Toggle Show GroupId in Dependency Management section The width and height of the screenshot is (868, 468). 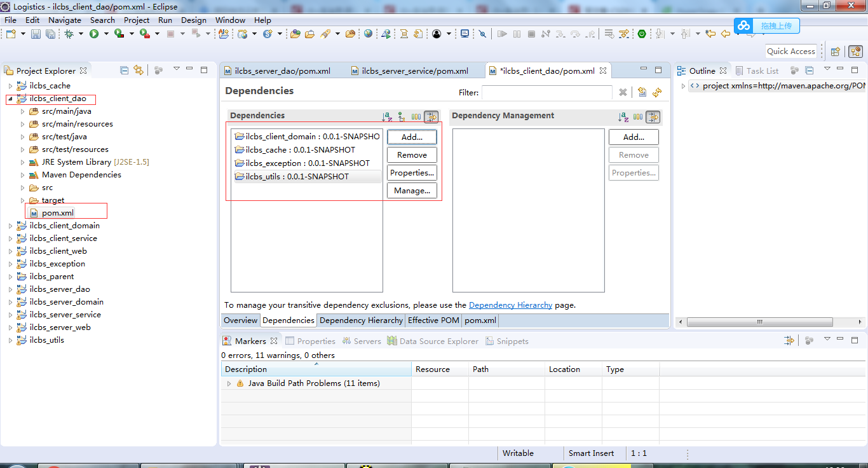(x=638, y=117)
